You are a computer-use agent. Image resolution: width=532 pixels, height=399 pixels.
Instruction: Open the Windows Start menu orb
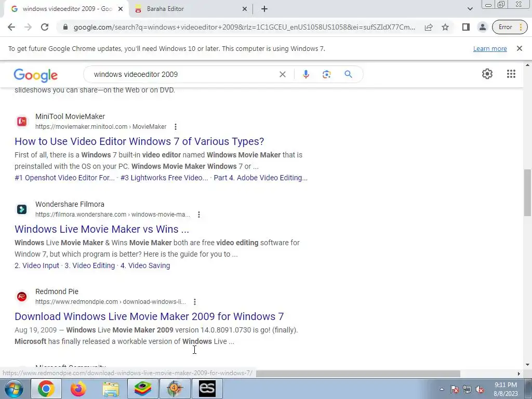[13, 389]
